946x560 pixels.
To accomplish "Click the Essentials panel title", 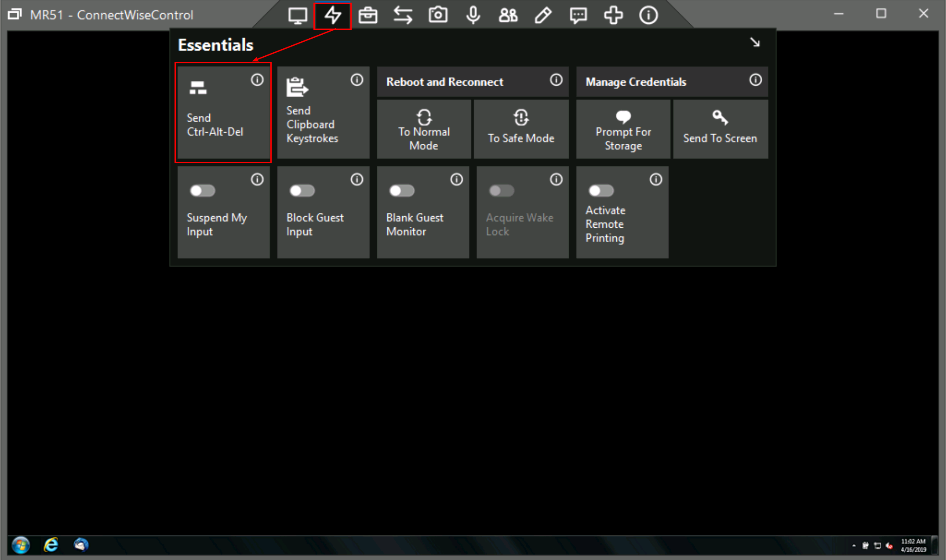I will point(215,45).
